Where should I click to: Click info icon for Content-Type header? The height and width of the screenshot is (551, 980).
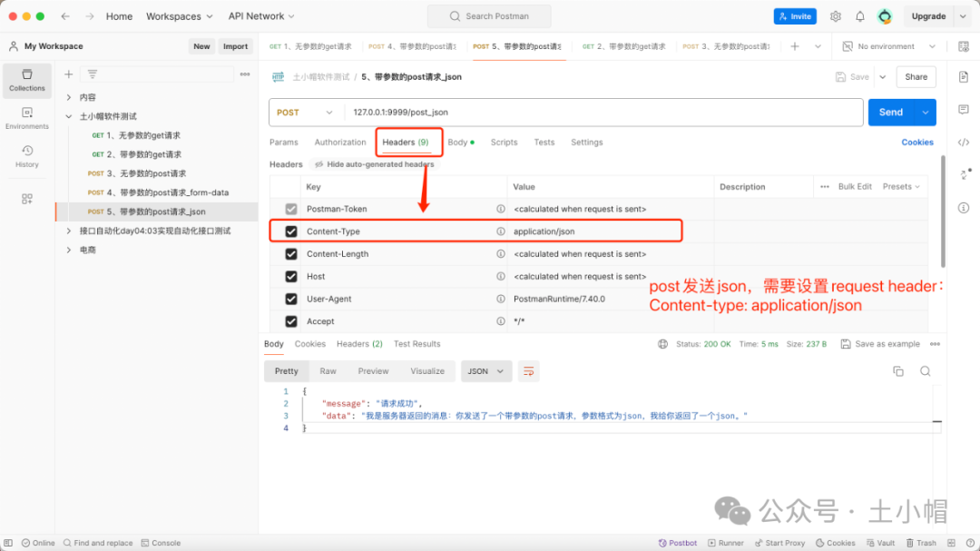(x=501, y=231)
